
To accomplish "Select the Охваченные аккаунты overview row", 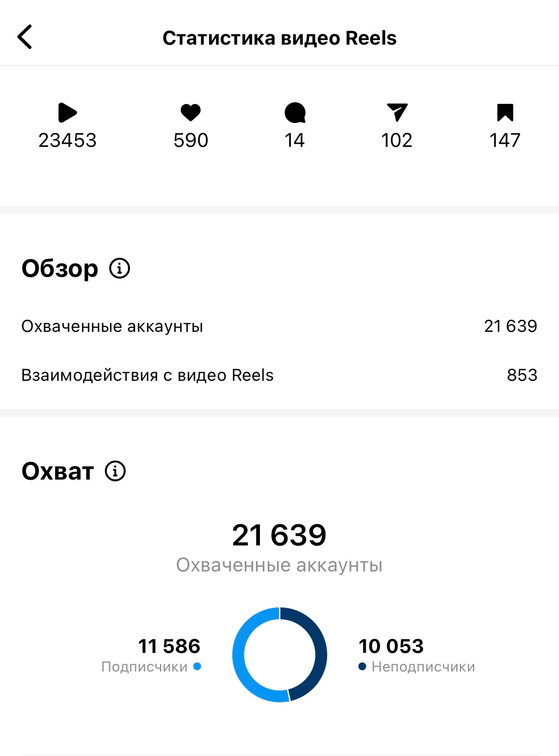I will coord(279,326).
